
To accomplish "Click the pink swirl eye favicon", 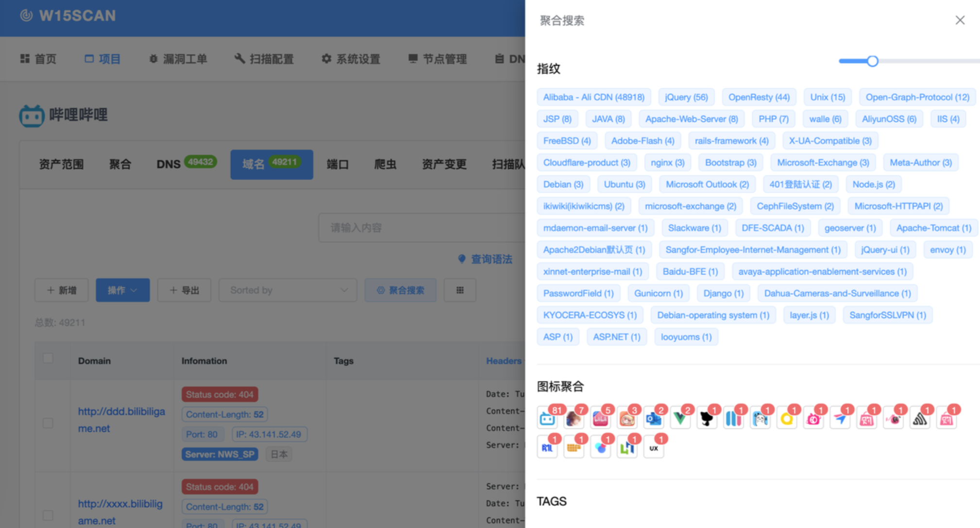I will 893,418.
